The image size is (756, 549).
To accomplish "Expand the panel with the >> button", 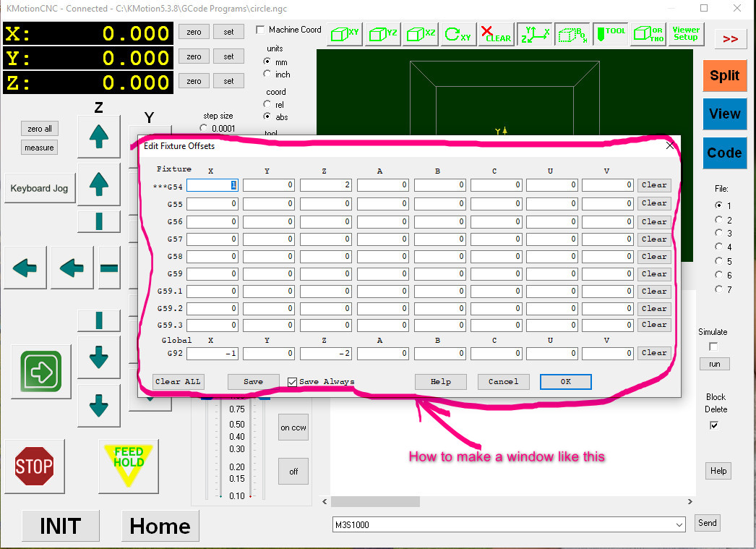I will pos(730,39).
